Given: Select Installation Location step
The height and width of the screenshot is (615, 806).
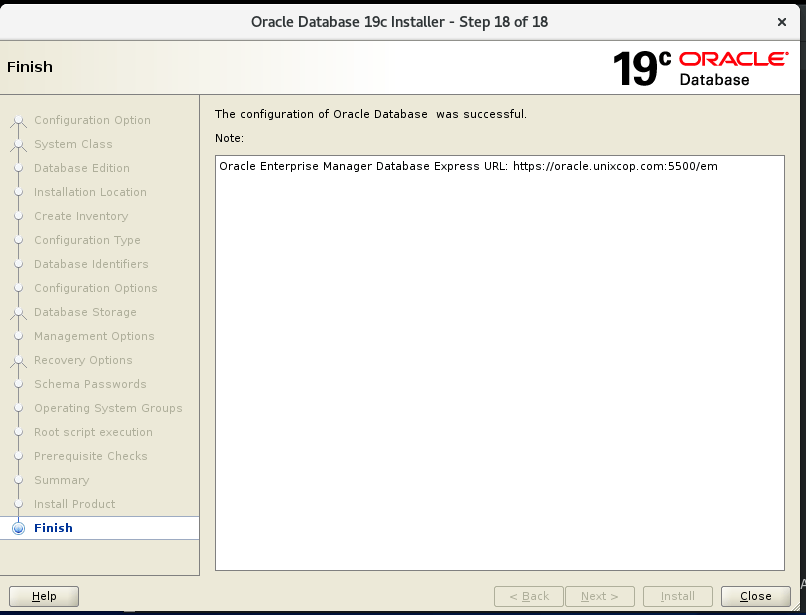Looking at the screenshot, I should point(90,192).
